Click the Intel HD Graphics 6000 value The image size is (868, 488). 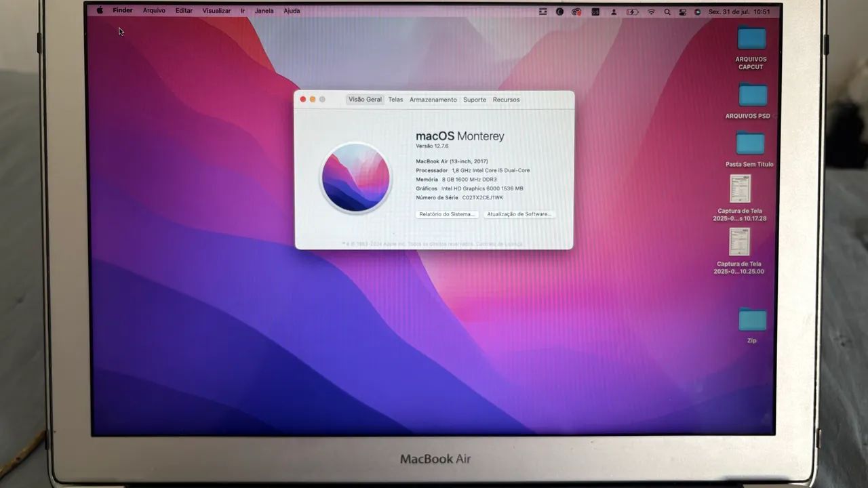482,188
